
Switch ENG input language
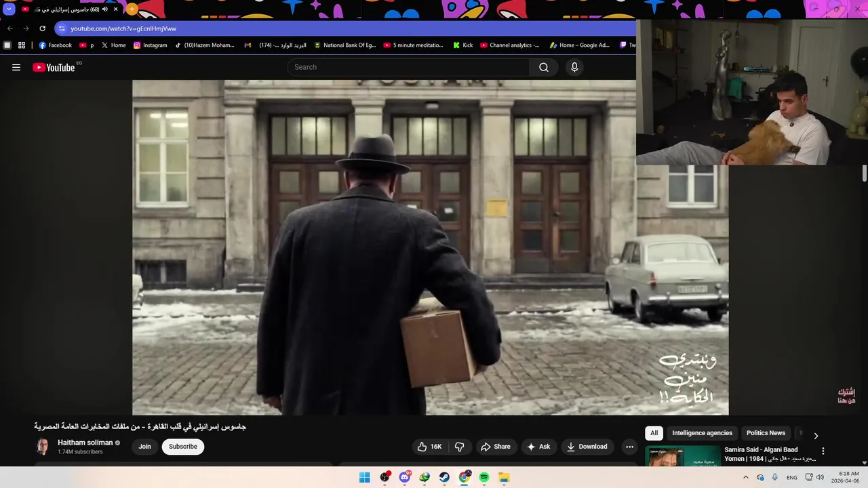tap(792, 477)
